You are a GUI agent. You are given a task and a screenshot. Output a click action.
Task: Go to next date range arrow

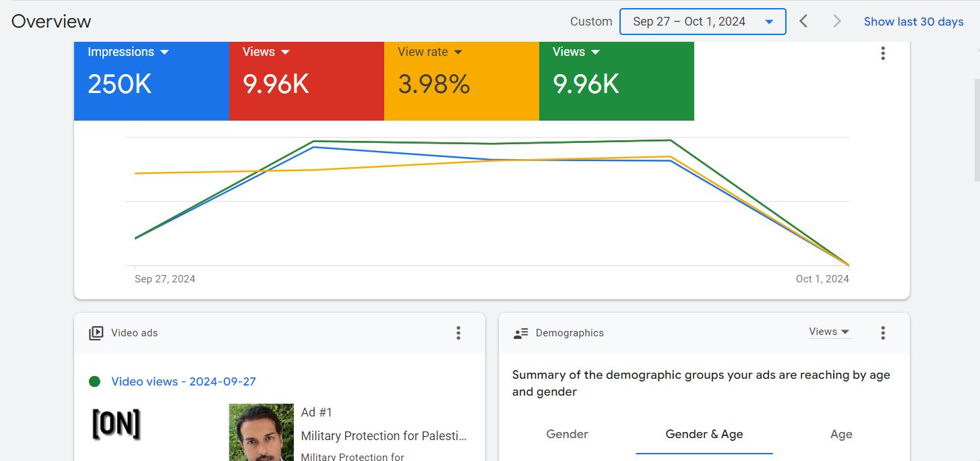pyautogui.click(x=837, y=22)
